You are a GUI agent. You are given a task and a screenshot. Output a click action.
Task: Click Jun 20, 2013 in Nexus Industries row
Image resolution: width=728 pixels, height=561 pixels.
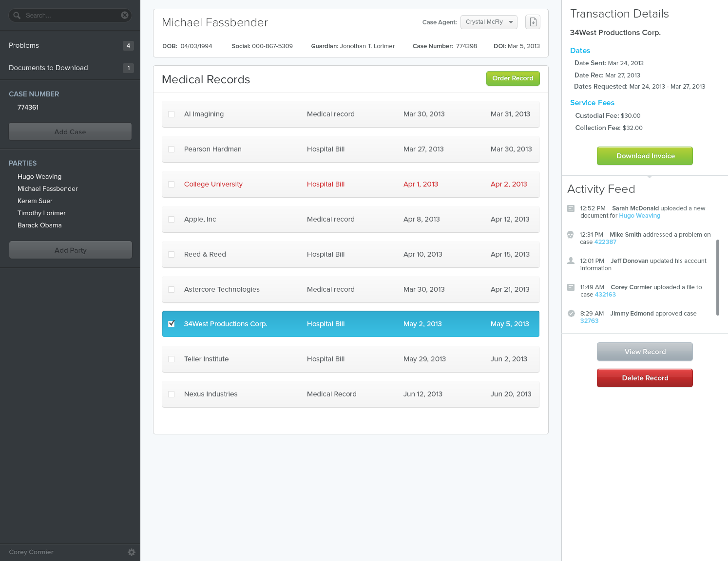pyautogui.click(x=511, y=394)
